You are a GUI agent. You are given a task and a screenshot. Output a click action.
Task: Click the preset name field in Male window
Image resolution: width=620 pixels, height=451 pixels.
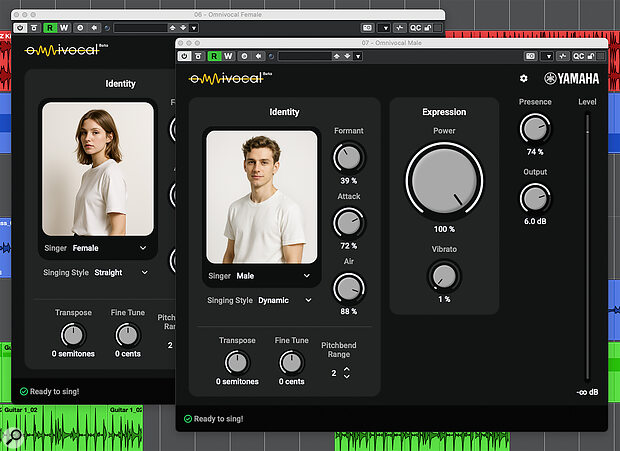point(304,56)
